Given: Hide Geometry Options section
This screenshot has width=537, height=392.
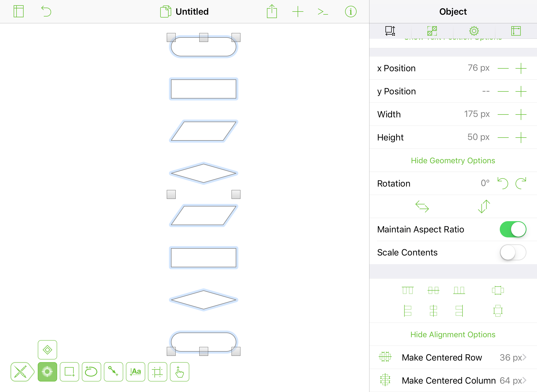Looking at the screenshot, I should 453,160.
